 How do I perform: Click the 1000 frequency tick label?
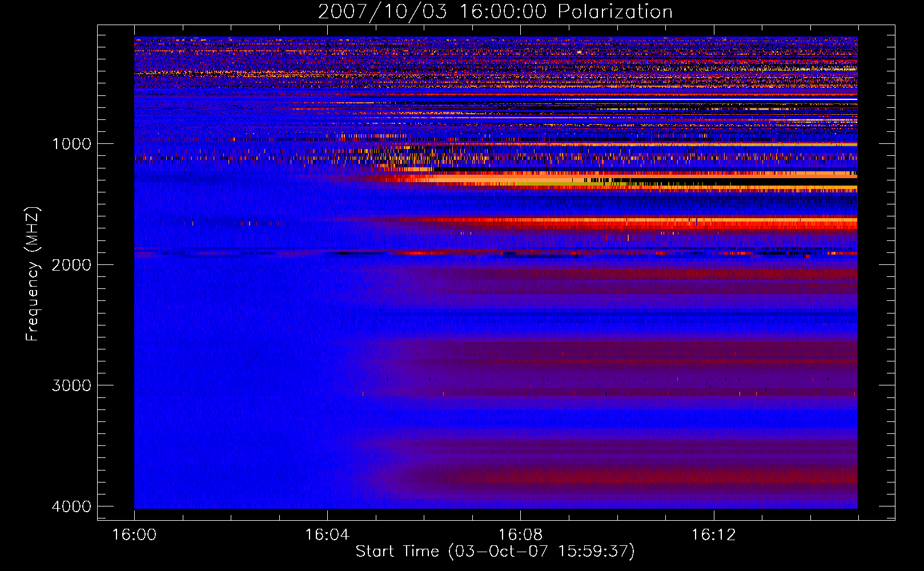[71, 144]
